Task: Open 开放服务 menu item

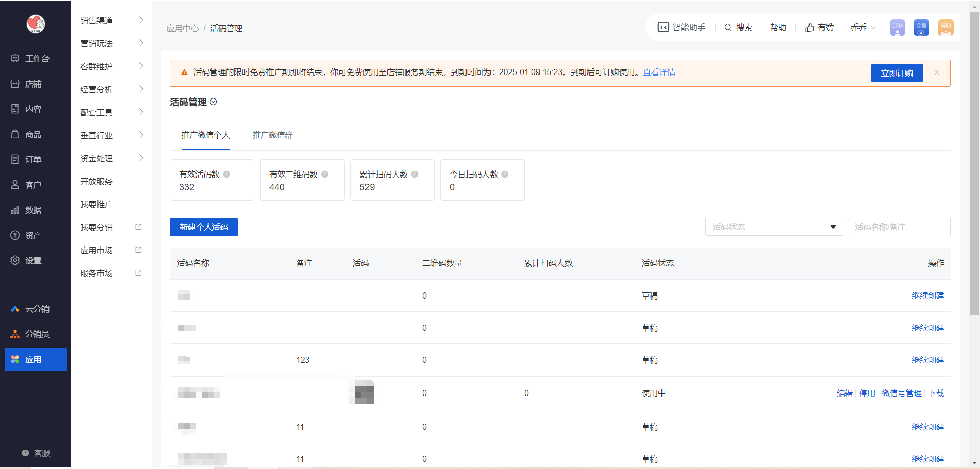Action: (96, 182)
